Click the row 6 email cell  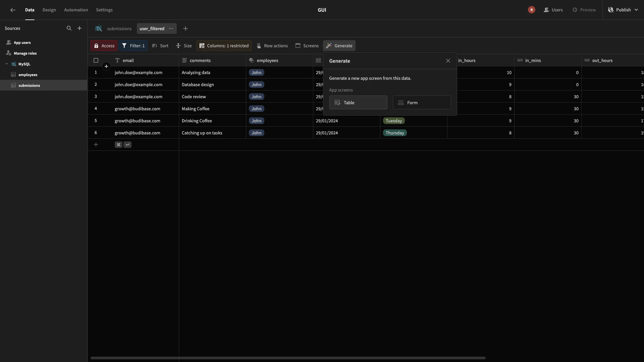coord(145,133)
